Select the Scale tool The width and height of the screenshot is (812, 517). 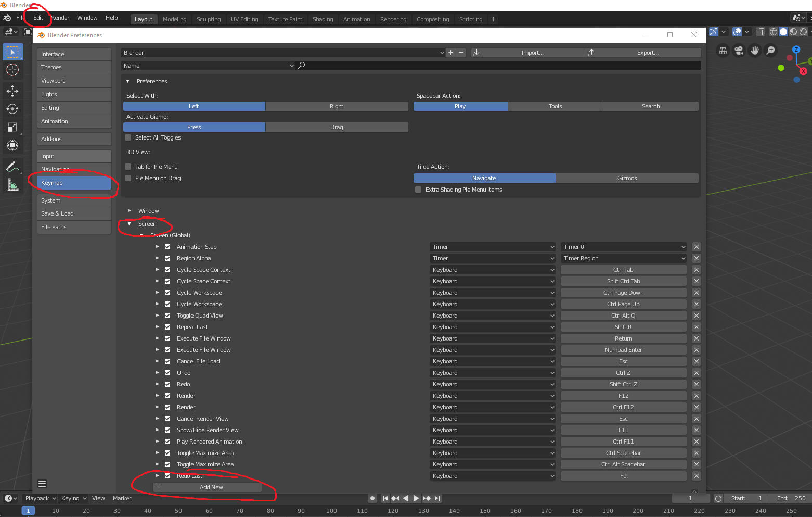coord(12,127)
